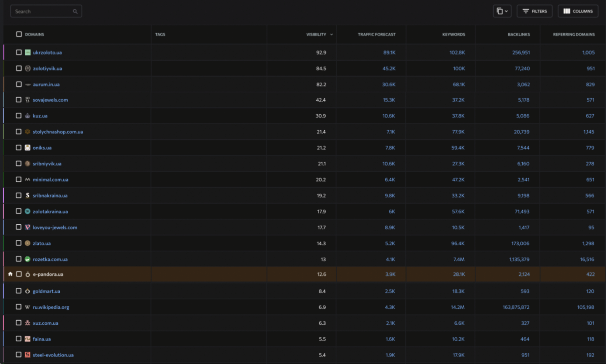Click the aurum.in.ua favicon
Image resolution: width=606 pixels, height=364 pixels.
pos(28,84)
